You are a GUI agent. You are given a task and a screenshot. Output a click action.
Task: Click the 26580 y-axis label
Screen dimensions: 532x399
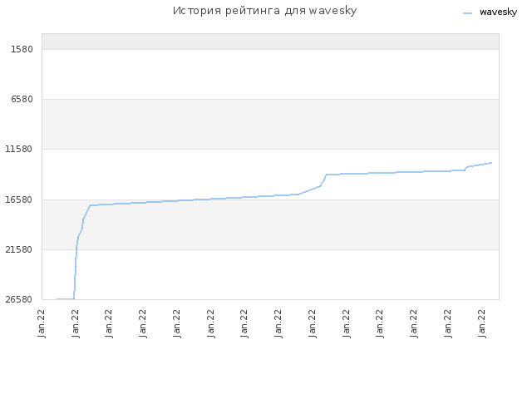tap(19, 299)
